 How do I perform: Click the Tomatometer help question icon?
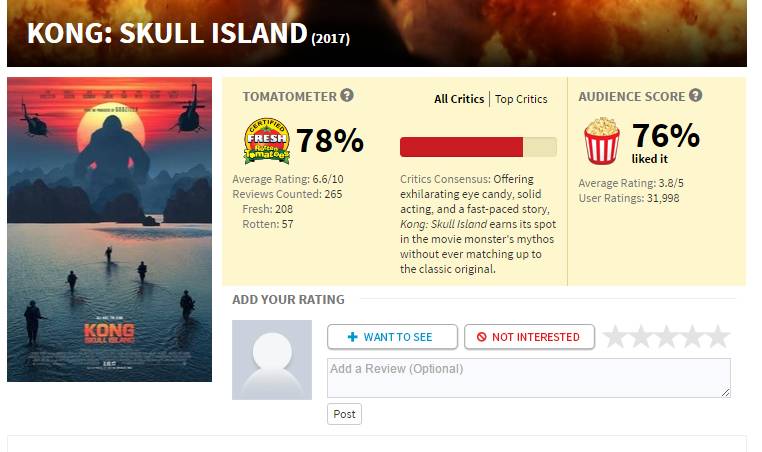(347, 96)
